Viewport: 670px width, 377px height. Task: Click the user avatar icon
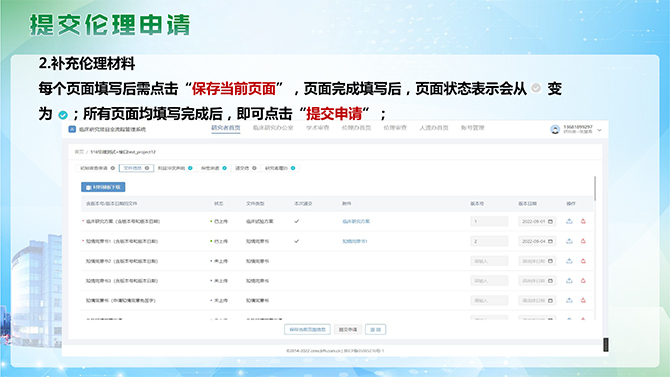pyautogui.click(x=555, y=130)
